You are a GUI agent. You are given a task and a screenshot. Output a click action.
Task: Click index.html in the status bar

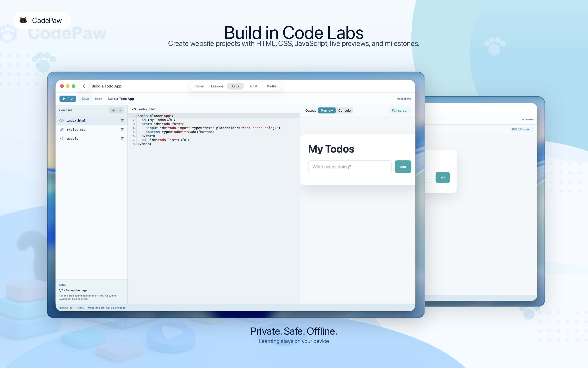(66, 308)
